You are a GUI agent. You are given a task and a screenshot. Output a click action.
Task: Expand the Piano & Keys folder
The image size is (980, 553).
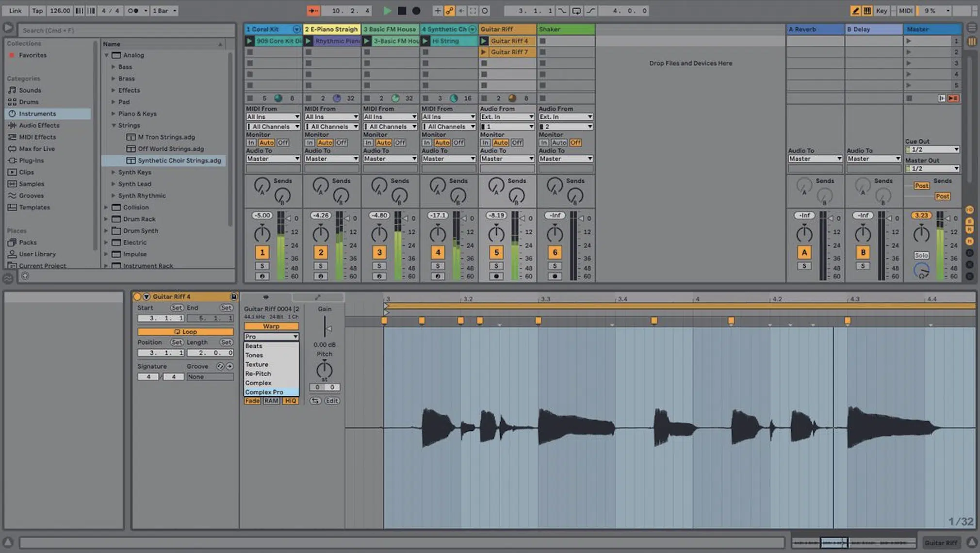pos(114,114)
